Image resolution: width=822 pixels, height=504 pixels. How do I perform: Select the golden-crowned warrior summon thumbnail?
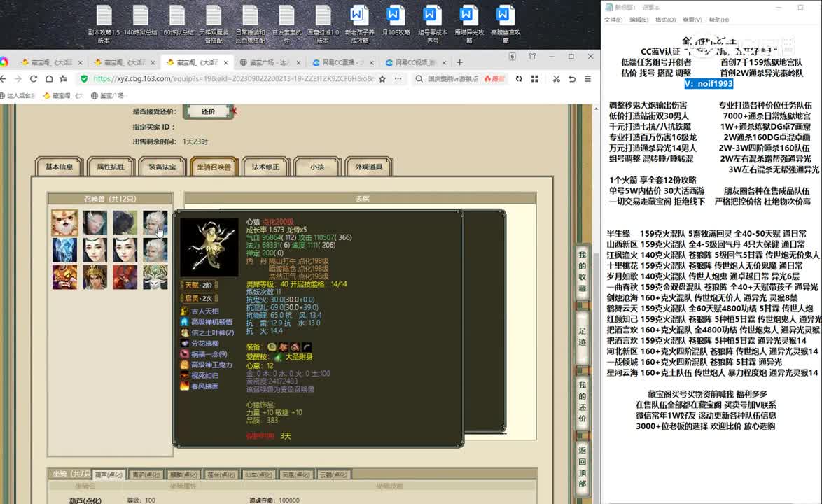tap(95, 277)
